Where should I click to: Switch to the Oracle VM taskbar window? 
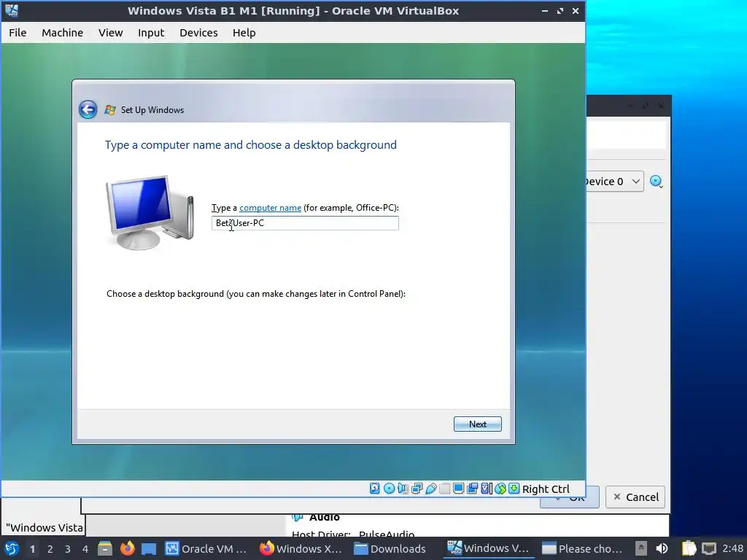click(x=206, y=548)
